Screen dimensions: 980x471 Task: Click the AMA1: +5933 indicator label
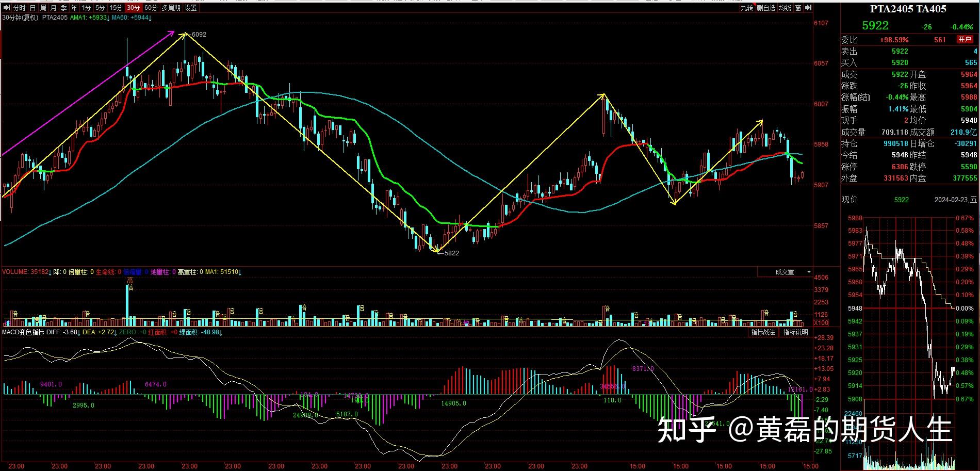point(90,18)
